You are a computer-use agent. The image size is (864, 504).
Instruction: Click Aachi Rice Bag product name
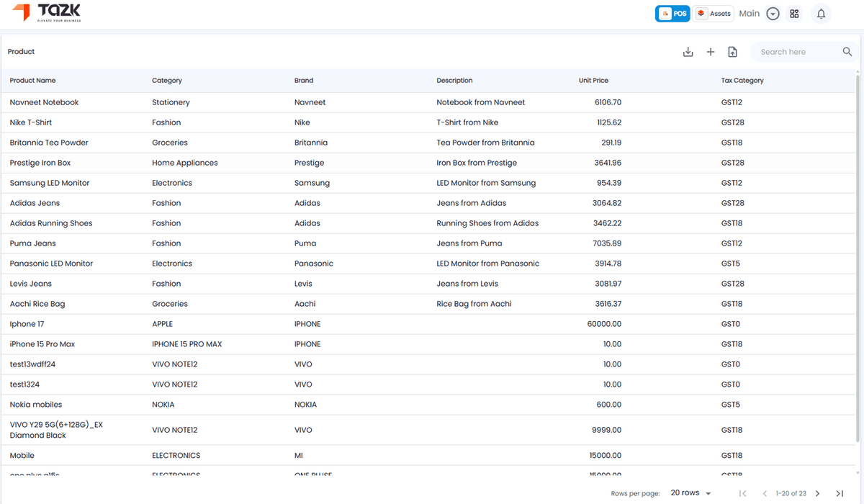tap(37, 304)
